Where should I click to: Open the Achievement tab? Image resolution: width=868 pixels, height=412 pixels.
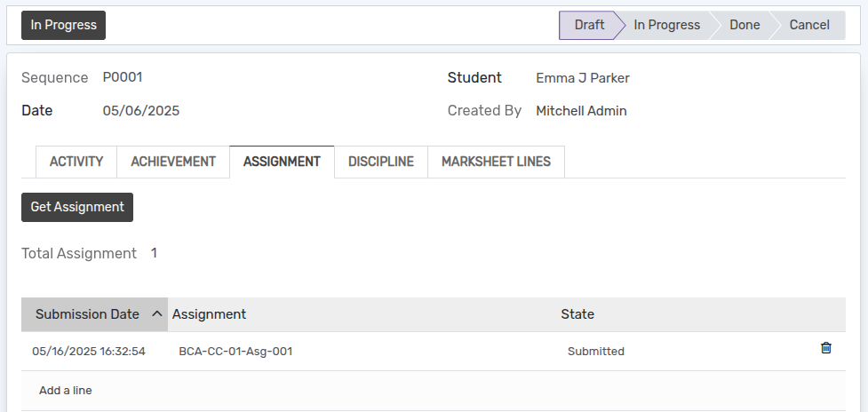173,162
